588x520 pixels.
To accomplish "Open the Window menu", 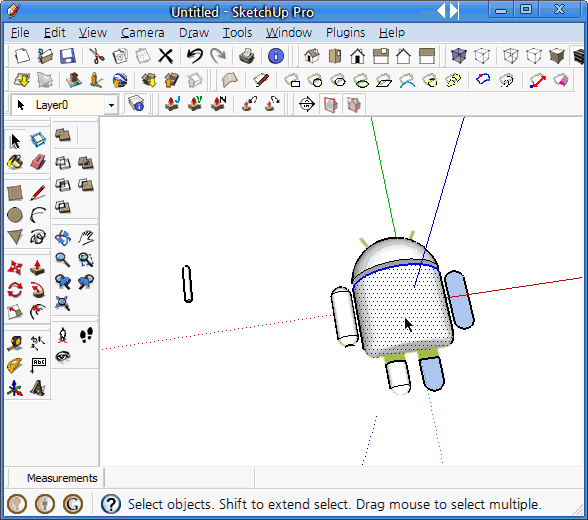I will (x=289, y=33).
